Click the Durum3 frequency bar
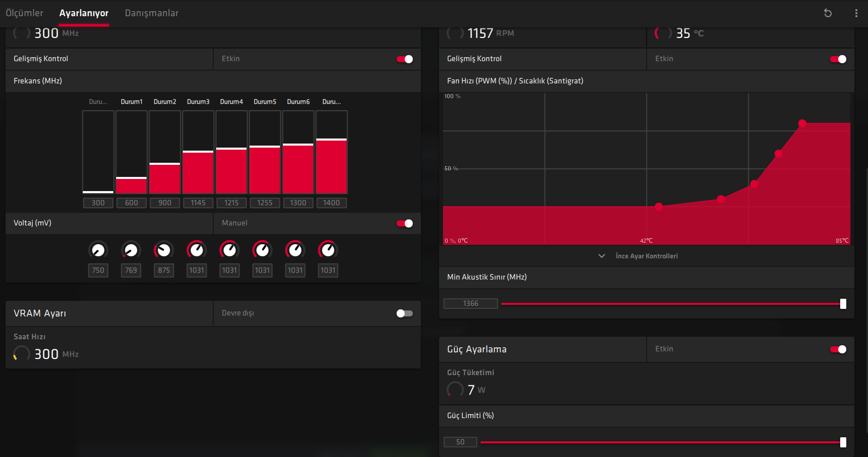This screenshot has height=457, width=868. click(x=198, y=152)
